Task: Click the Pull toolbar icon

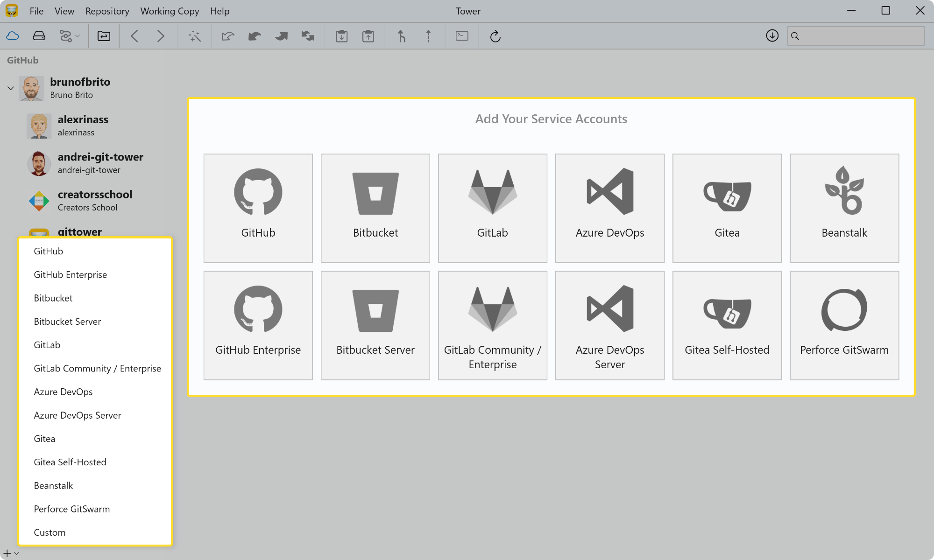Action: tap(255, 36)
